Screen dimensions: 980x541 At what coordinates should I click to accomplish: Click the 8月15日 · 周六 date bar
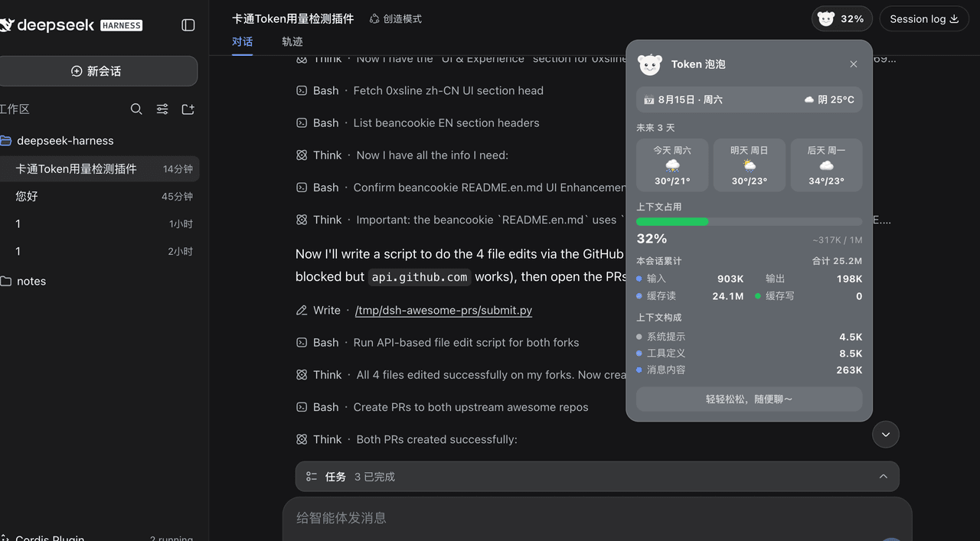(749, 99)
